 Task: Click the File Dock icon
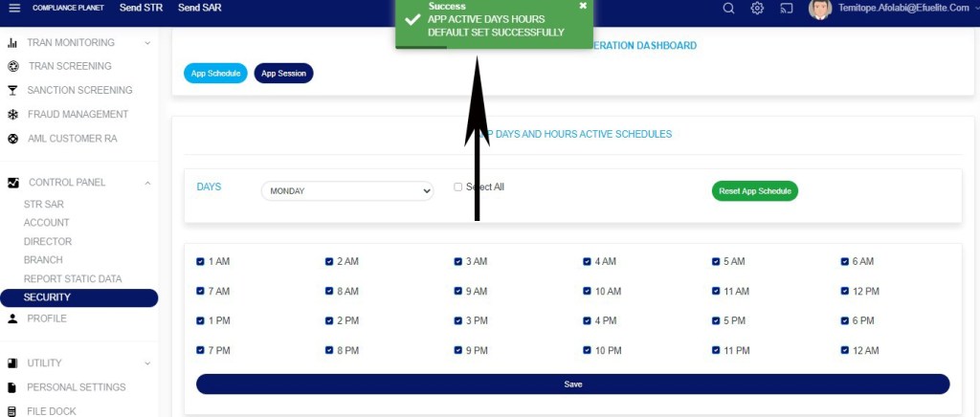[x=12, y=411]
